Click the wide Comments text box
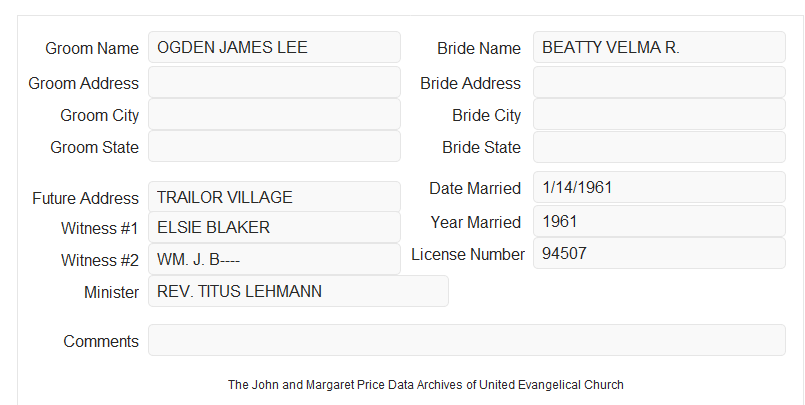Image resolution: width=805 pixels, height=405 pixels. point(467,340)
